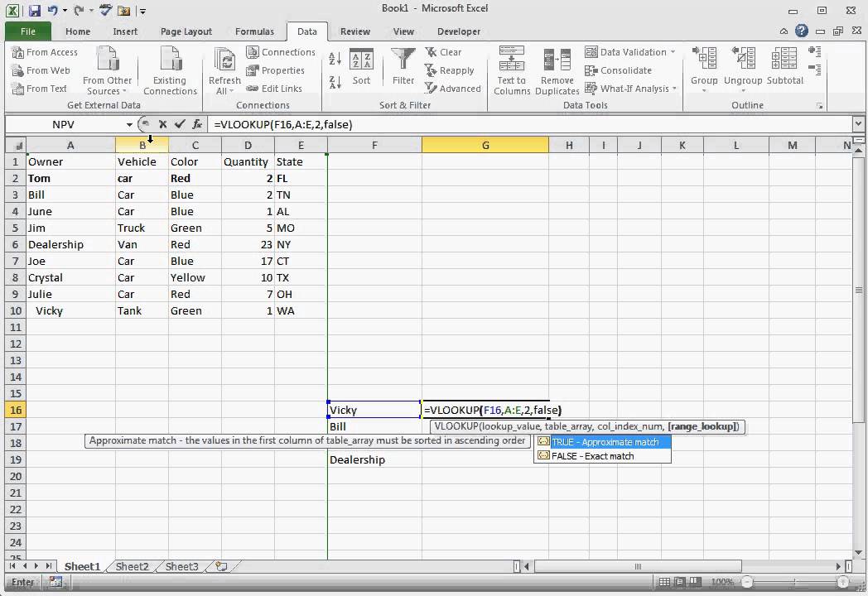Cancel the formula entry with X button
Image resolution: width=868 pixels, height=596 pixels.
pyautogui.click(x=162, y=124)
